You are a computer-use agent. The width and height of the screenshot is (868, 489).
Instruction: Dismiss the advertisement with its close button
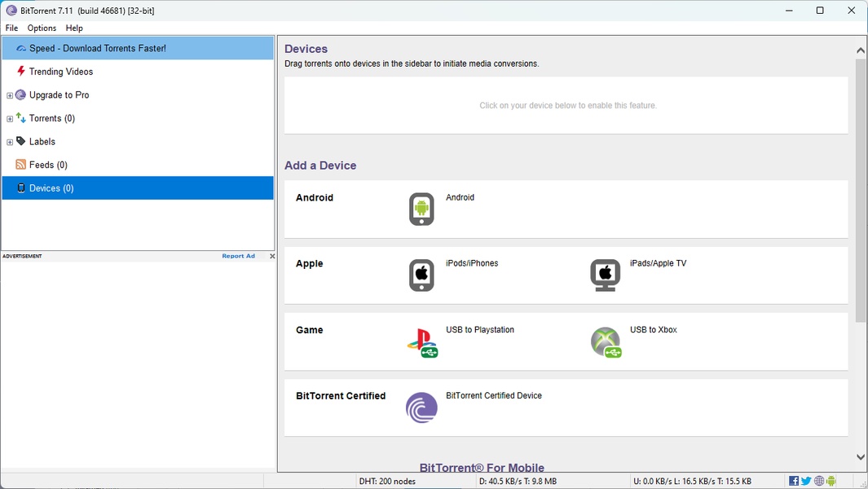click(271, 255)
